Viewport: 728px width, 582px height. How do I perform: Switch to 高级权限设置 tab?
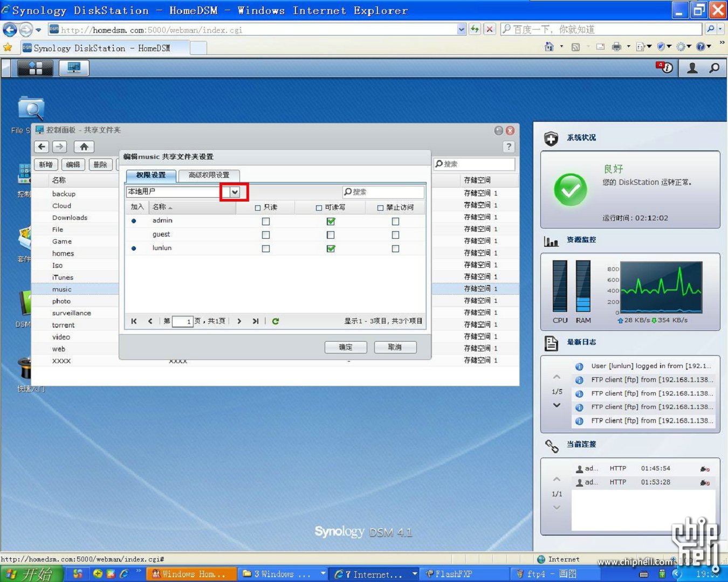(x=209, y=175)
